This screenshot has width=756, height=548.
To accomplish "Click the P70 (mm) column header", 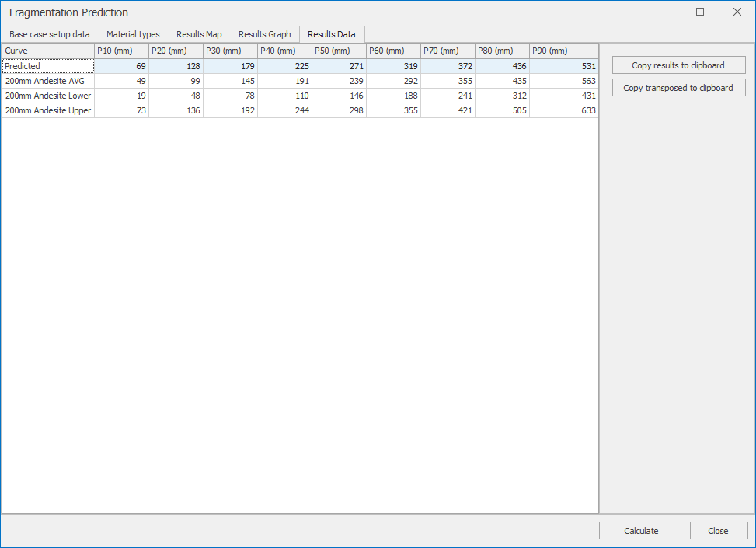I will click(x=448, y=51).
